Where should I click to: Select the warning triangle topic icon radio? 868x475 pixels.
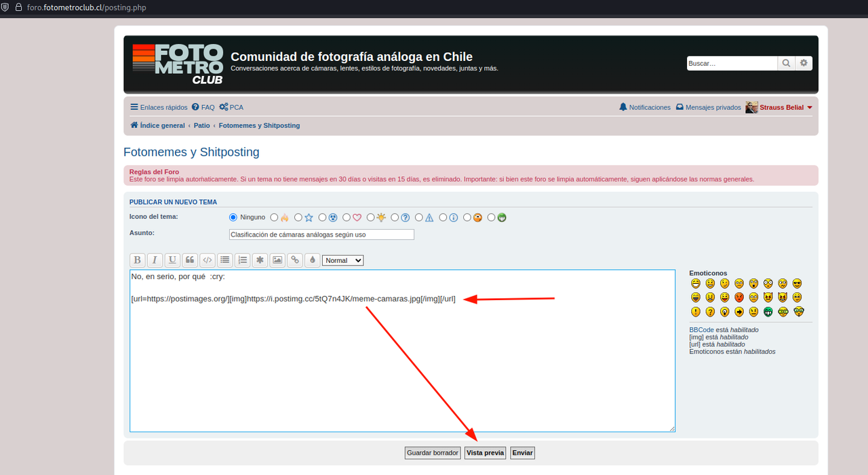pyautogui.click(x=419, y=218)
